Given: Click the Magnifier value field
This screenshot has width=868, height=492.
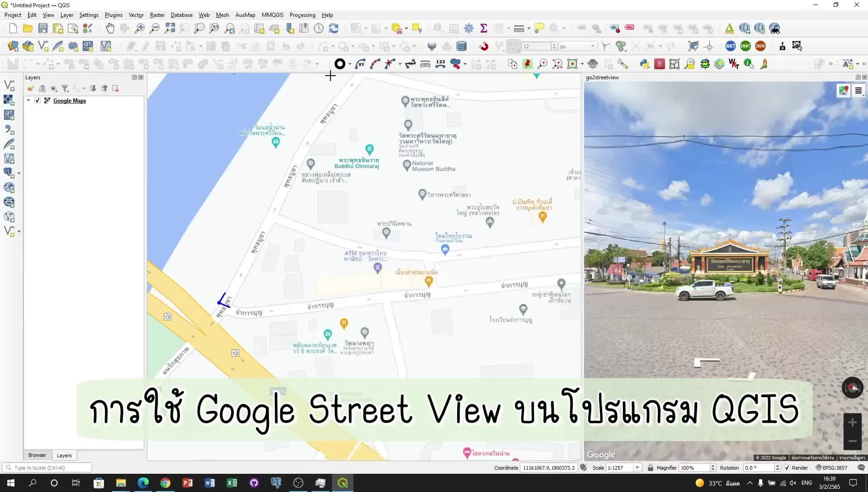Looking at the screenshot, I should [x=694, y=468].
